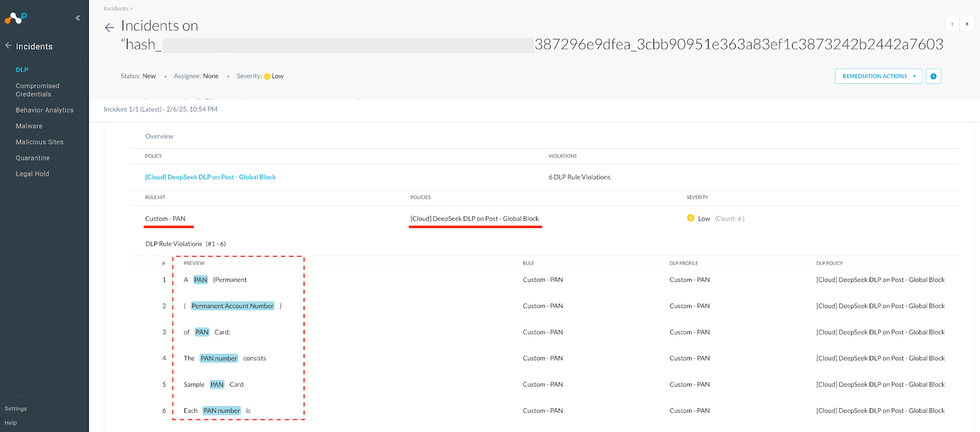The height and width of the screenshot is (432, 980).
Task: Open the Remediation Actions dropdown
Action: pyautogui.click(x=878, y=76)
